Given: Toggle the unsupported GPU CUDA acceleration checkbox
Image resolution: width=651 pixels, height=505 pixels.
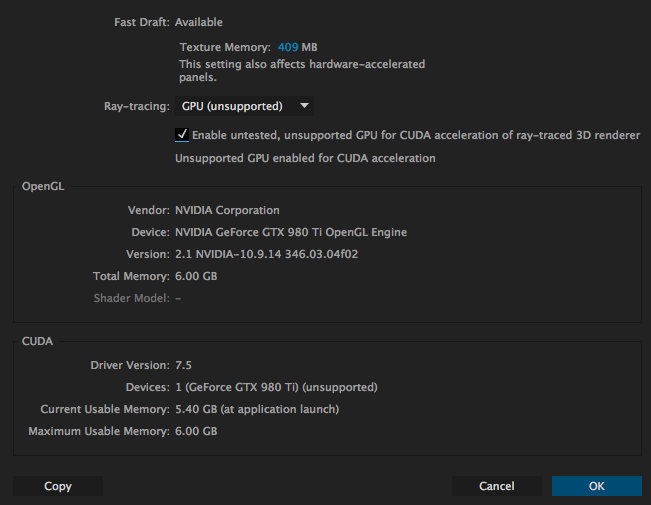Looking at the screenshot, I should click(182, 135).
